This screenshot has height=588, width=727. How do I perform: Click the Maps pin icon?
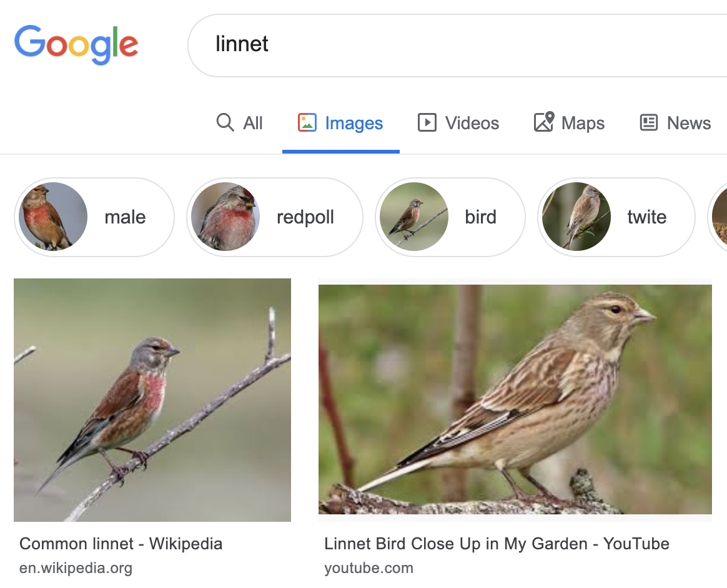[544, 122]
